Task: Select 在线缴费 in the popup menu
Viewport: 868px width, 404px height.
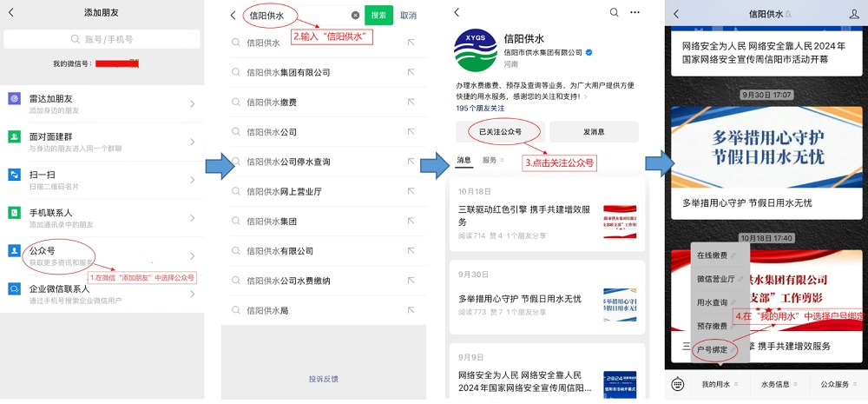Action: pyautogui.click(x=712, y=255)
